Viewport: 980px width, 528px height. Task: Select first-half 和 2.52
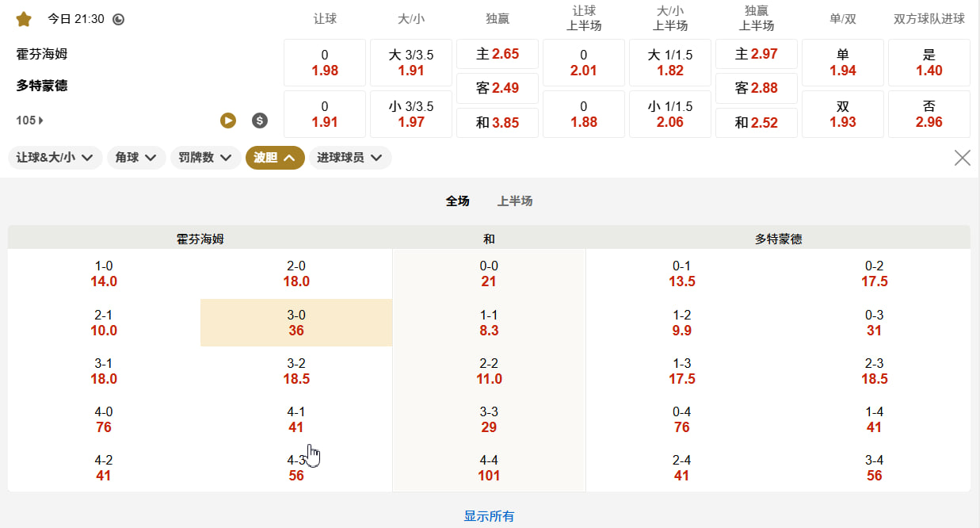pyautogui.click(x=757, y=123)
